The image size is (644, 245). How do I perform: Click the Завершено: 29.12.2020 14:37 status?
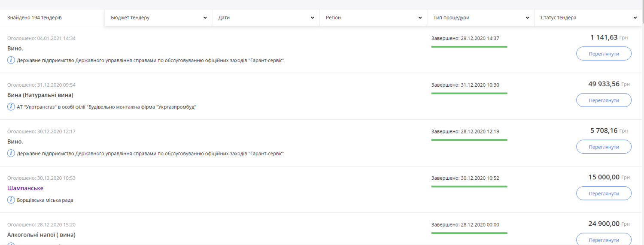(465, 38)
